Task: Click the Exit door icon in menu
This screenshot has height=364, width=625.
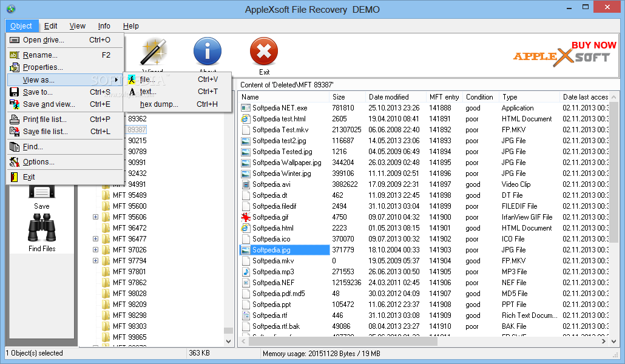Action: point(15,177)
